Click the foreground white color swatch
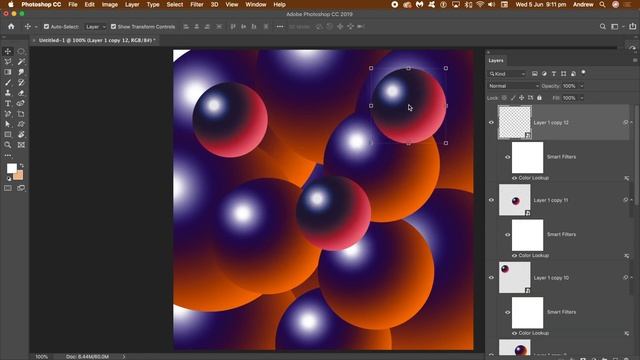The width and height of the screenshot is (640, 360). coord(11,168)
